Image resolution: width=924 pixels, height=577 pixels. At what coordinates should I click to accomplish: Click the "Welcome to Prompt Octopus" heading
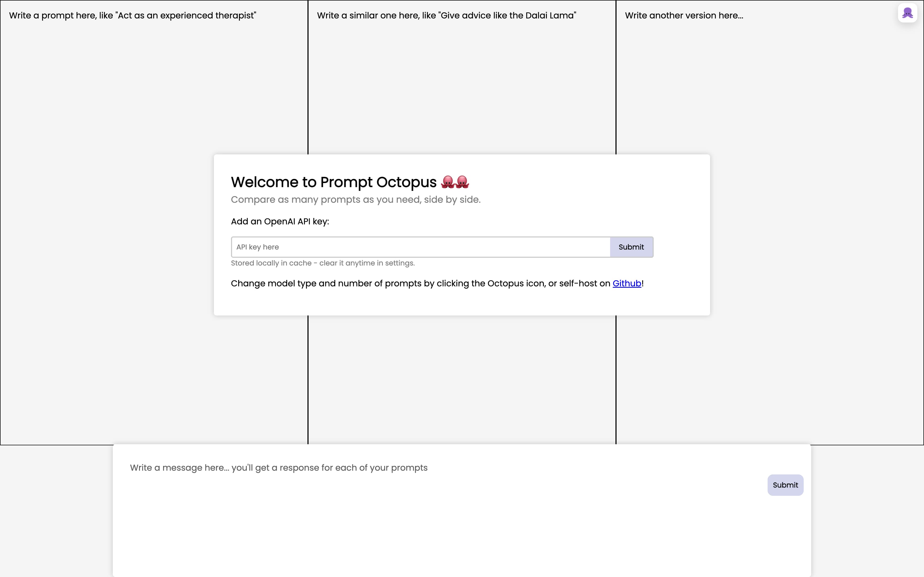(333, 182)
